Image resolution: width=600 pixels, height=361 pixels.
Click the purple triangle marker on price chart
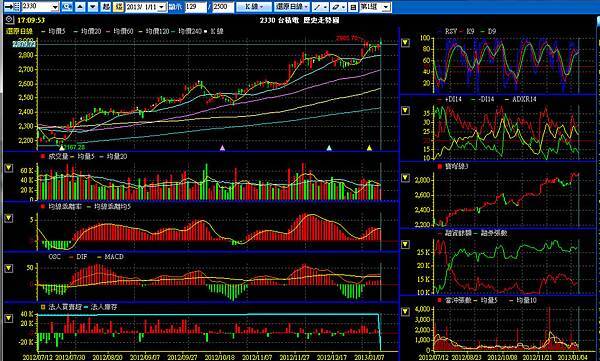coord(222,148)
